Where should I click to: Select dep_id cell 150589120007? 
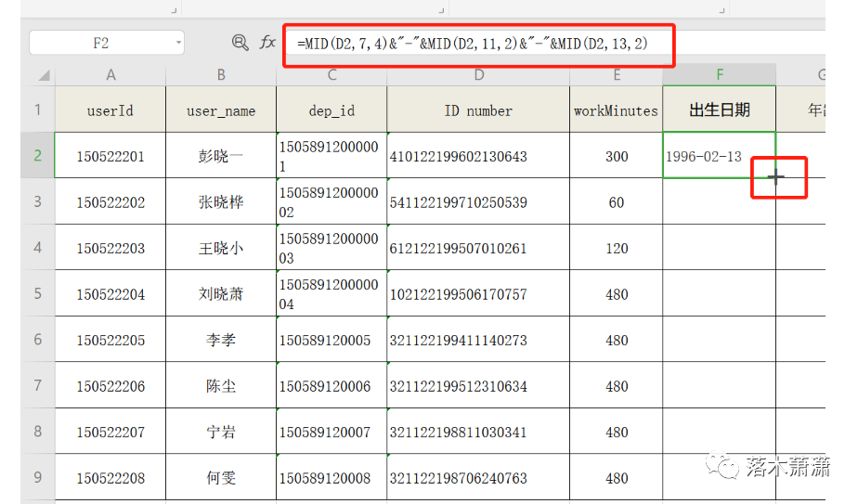(x=331, y=432)
